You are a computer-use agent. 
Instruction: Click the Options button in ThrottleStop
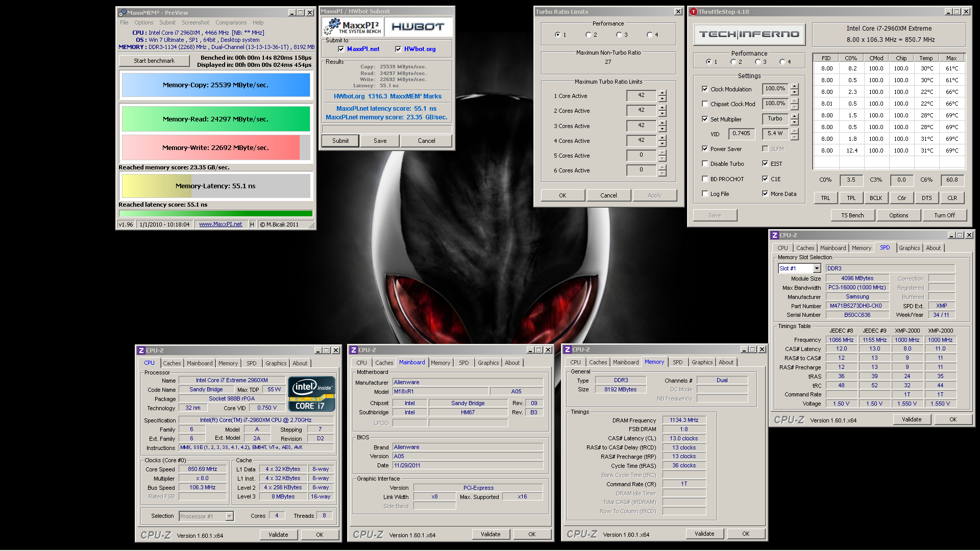pos(898,215)
